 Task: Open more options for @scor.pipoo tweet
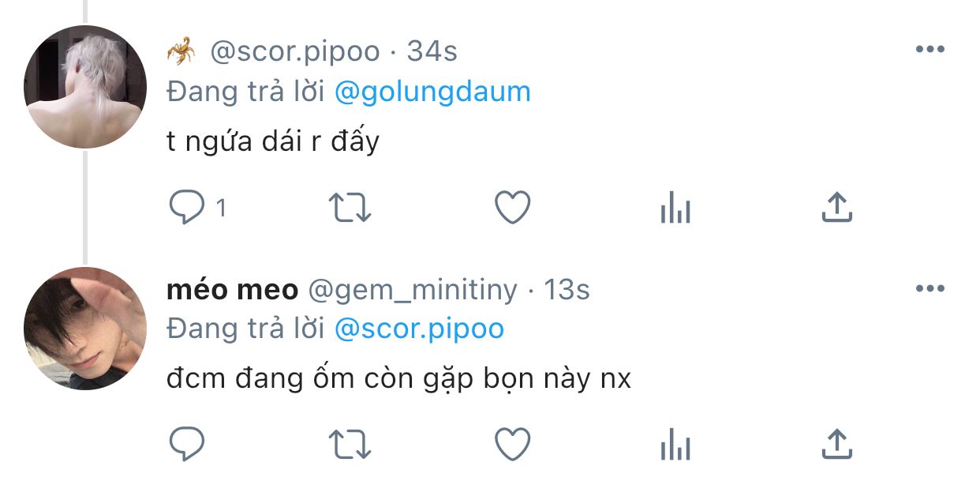[930, 50]
